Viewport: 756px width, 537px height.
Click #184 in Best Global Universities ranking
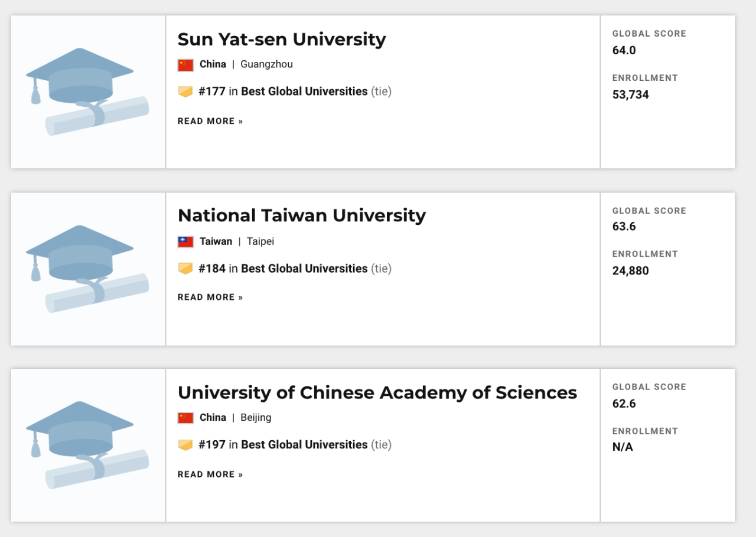pyautogui.click(x=283, y=268)
